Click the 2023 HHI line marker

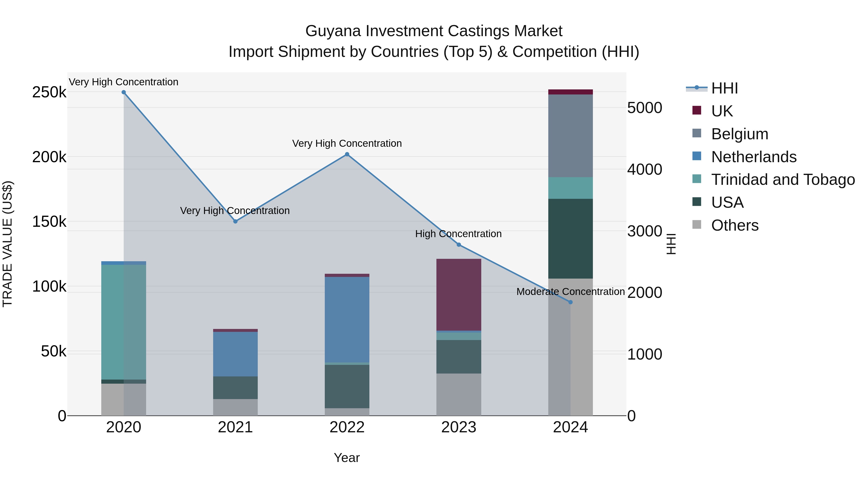tap(459, 245)
